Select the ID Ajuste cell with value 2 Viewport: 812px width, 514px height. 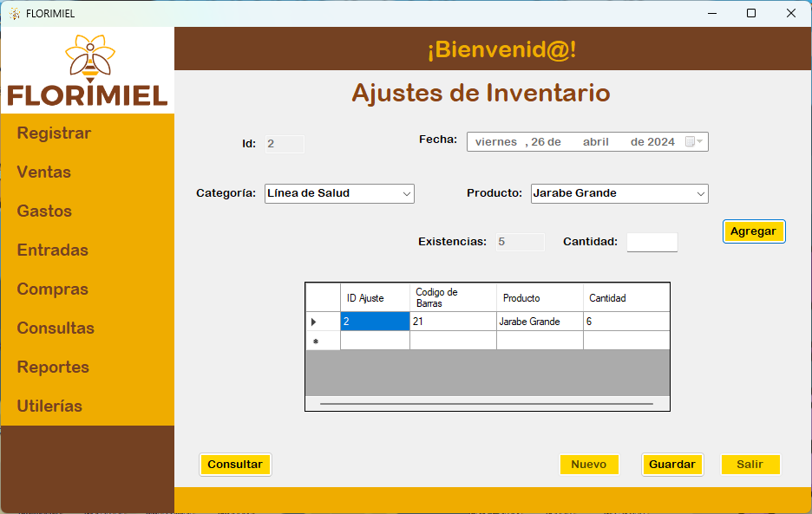coord(374,322)
